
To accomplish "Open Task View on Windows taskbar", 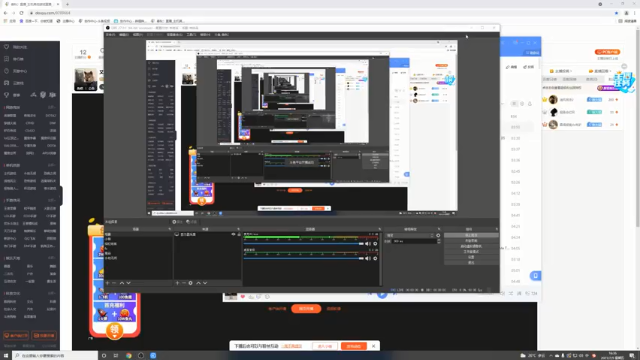I will coord(116,356).
